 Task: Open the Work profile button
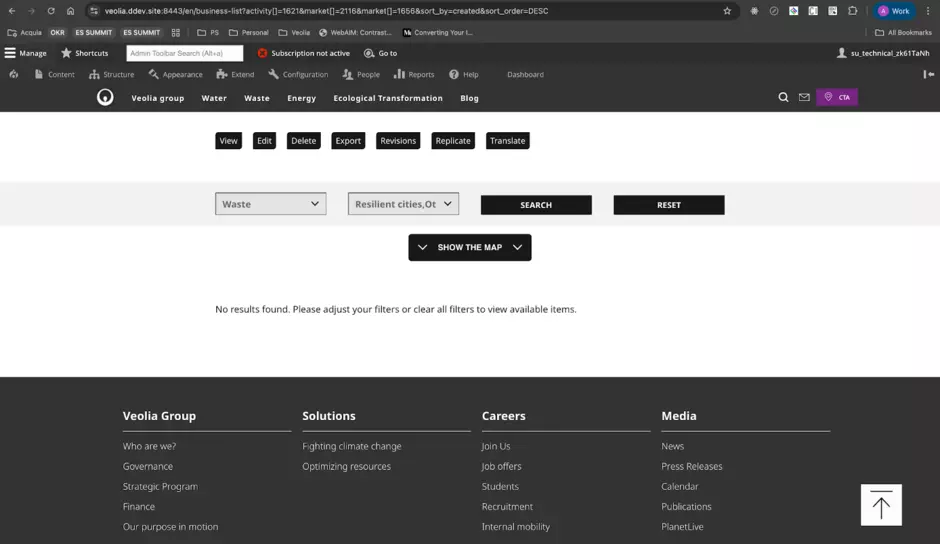click(x=893, y=11)
